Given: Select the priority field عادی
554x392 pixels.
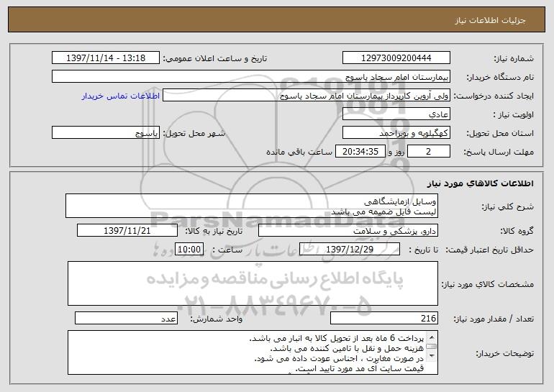Looking at the screenshot, I should [396, 114].
